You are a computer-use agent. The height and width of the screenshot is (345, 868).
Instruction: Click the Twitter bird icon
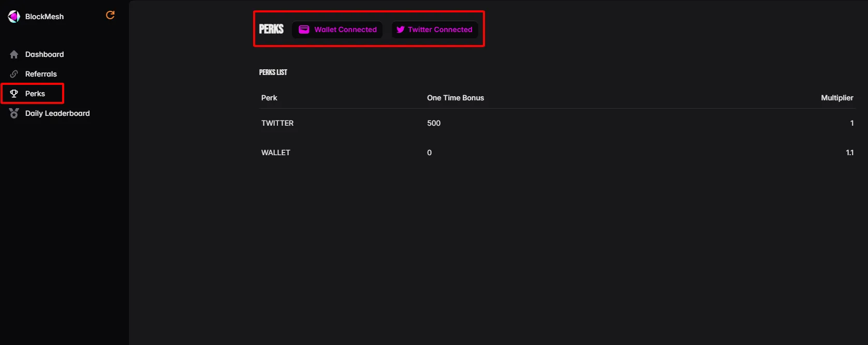(401, 29)
